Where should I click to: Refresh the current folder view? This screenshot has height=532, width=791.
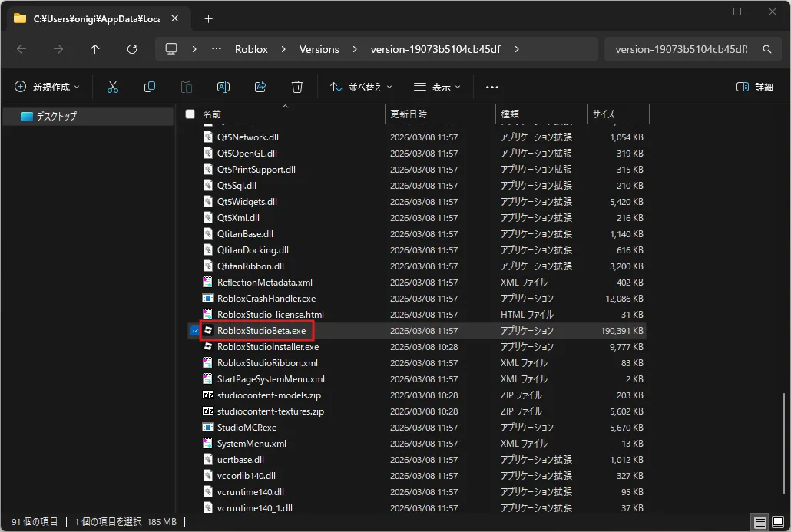132,49
